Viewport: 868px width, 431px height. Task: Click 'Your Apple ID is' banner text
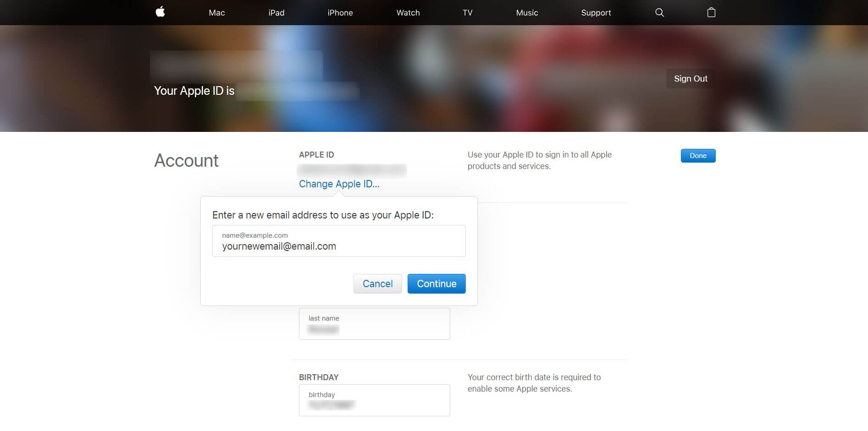(x=194, y=91)
